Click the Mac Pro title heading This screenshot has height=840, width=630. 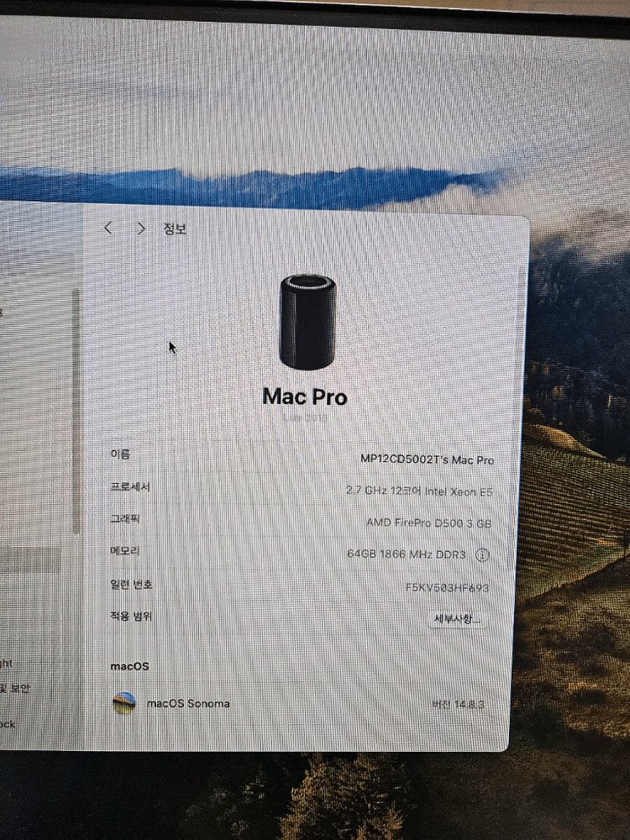pos(306,397)
